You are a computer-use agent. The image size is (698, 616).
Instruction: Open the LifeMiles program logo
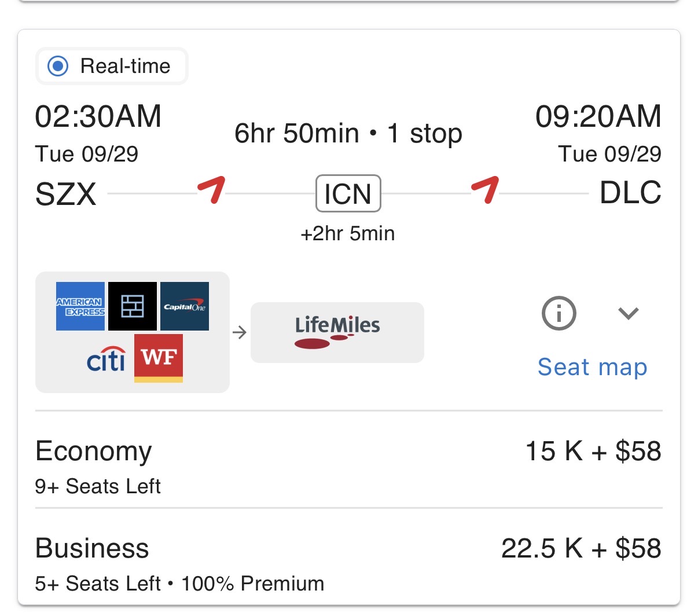coord(337,332)
